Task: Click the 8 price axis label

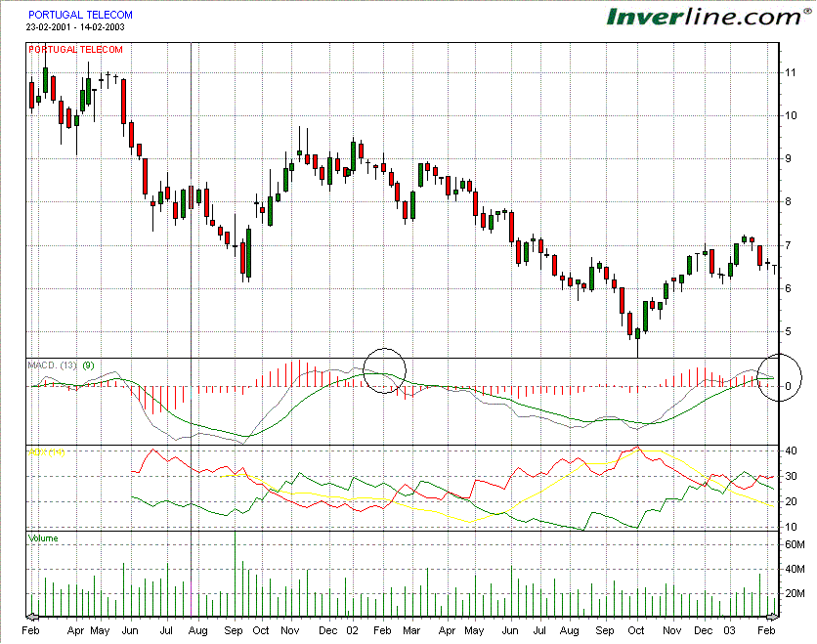Action: pyautogui.click(x=788, y=202)
